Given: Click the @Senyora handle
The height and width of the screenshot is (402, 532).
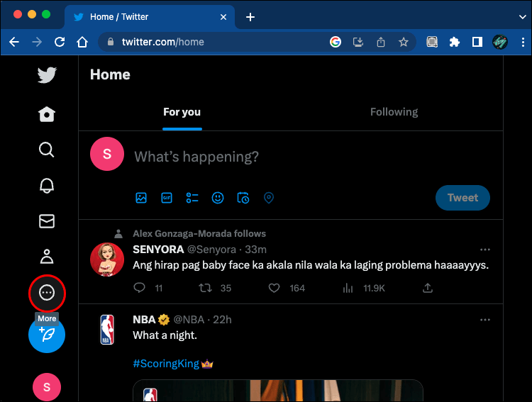Looking at the screenshot, I should click(x=211, y=250).
